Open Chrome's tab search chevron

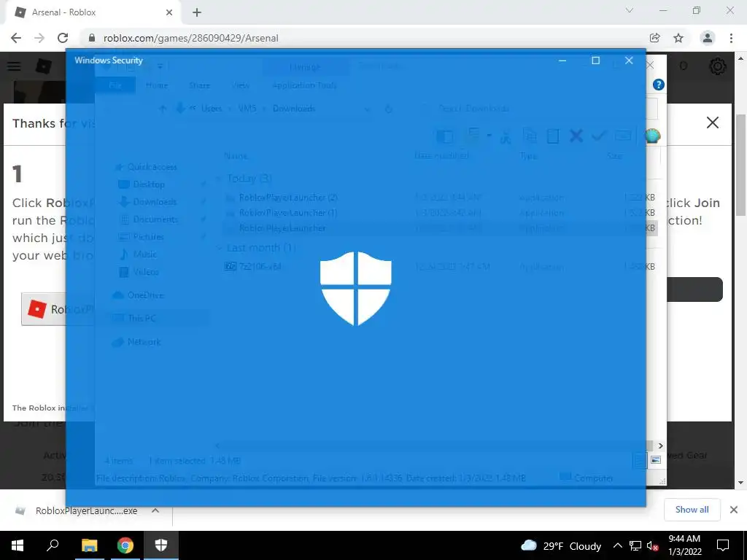630,10
